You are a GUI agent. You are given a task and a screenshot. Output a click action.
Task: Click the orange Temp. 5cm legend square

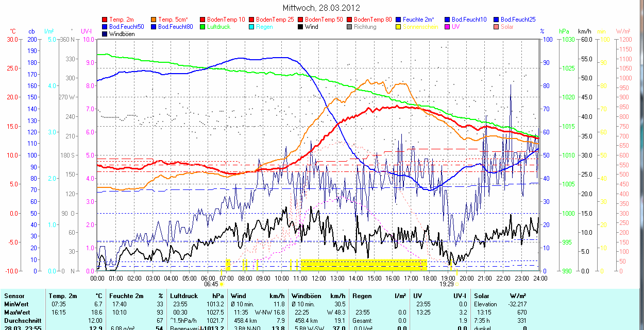tap(154, 20)
